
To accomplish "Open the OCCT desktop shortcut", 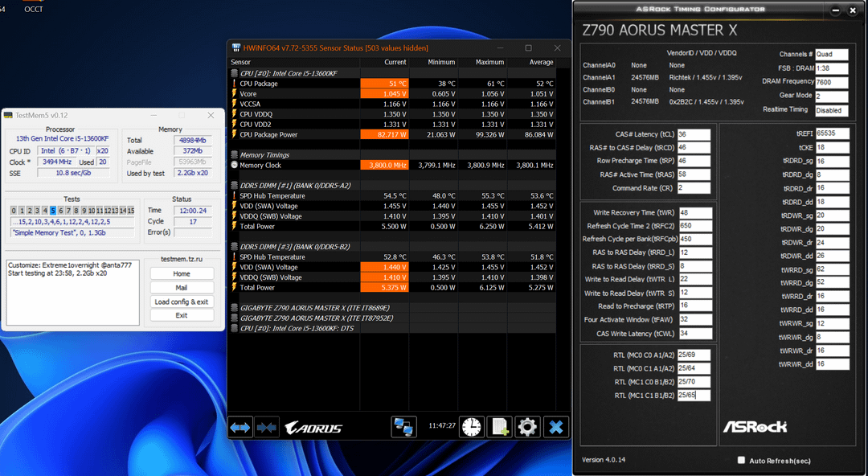I will coord(33,7).
